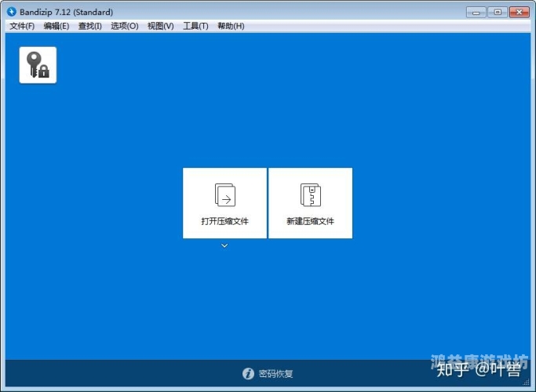Open the 查找(I) menu
Image resolution: width=536 pixels, height=392 pixels.
90,26
